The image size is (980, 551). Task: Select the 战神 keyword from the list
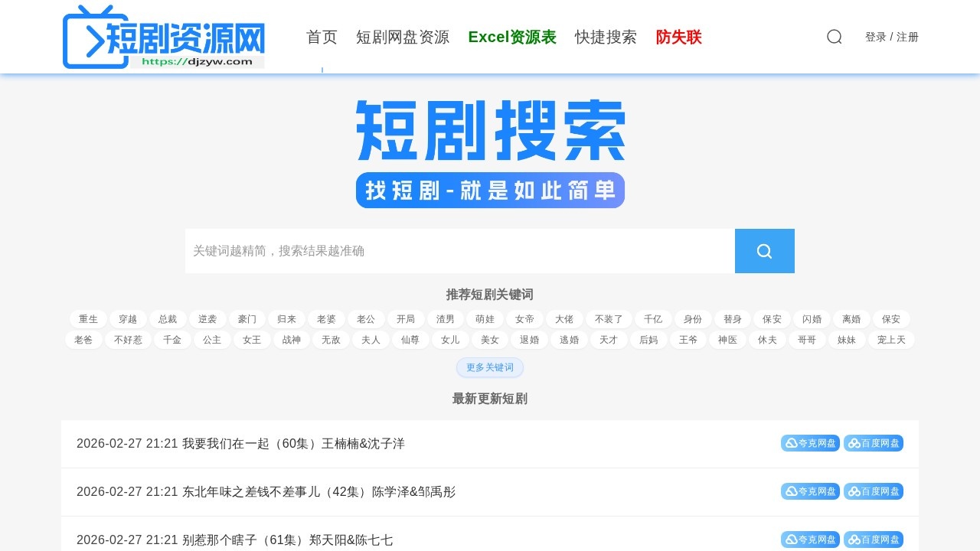[292, 340]
